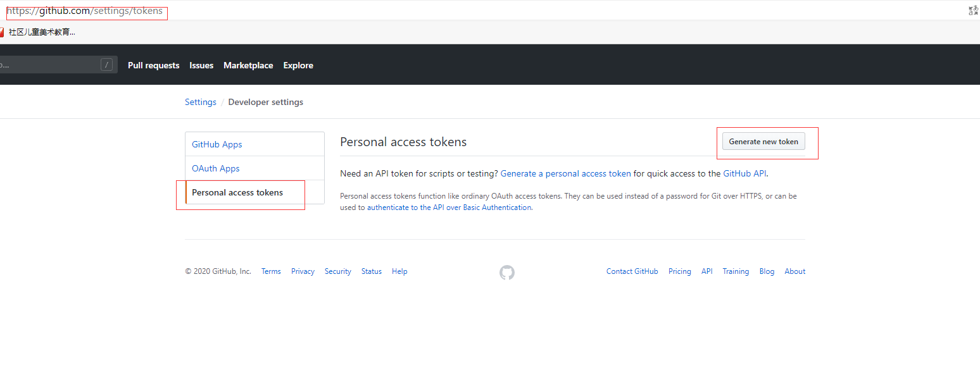Click the Developer settings breadcrumb text

tap(266, 102)
